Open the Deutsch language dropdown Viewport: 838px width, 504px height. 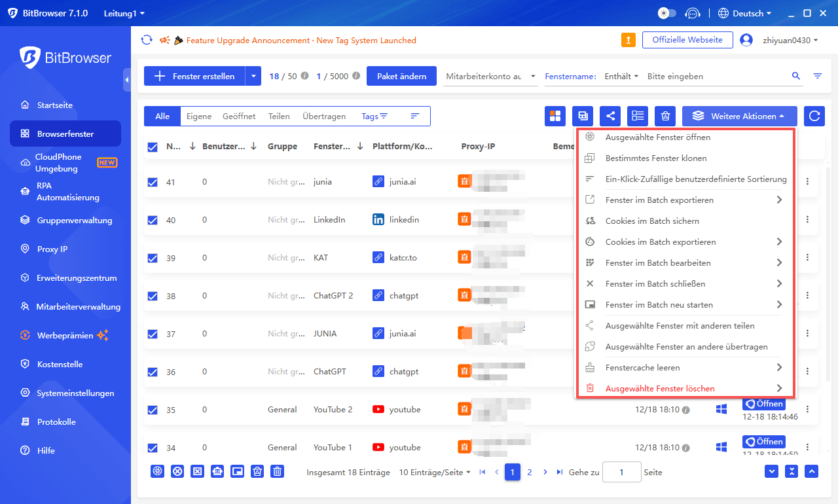(x=745, y=13)
